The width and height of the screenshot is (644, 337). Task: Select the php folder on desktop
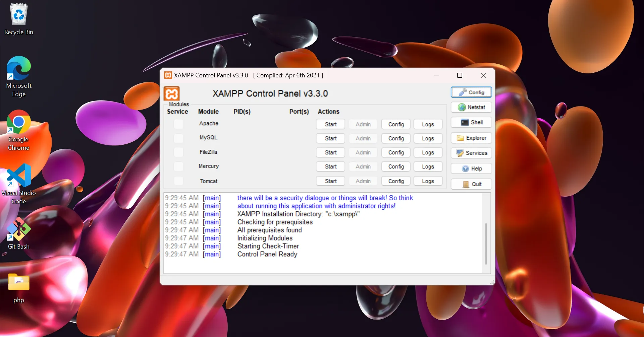click(x=19, y=288)
